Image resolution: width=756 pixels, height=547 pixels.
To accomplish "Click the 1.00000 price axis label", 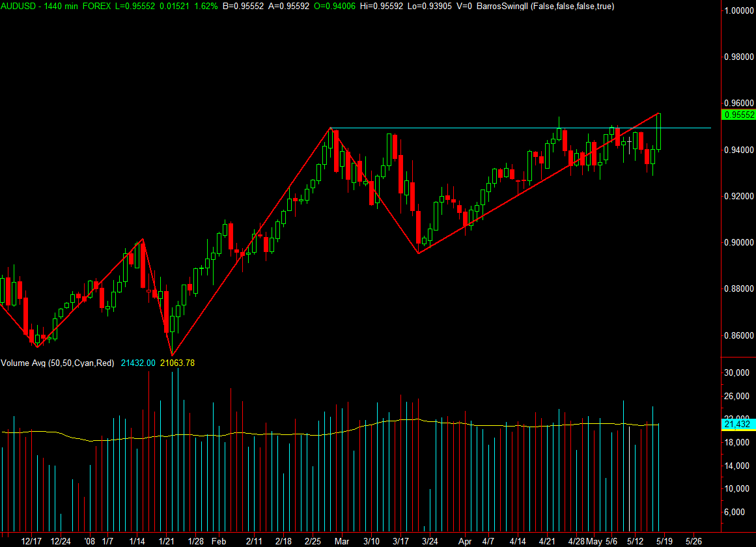I will (x=739, y=10).
